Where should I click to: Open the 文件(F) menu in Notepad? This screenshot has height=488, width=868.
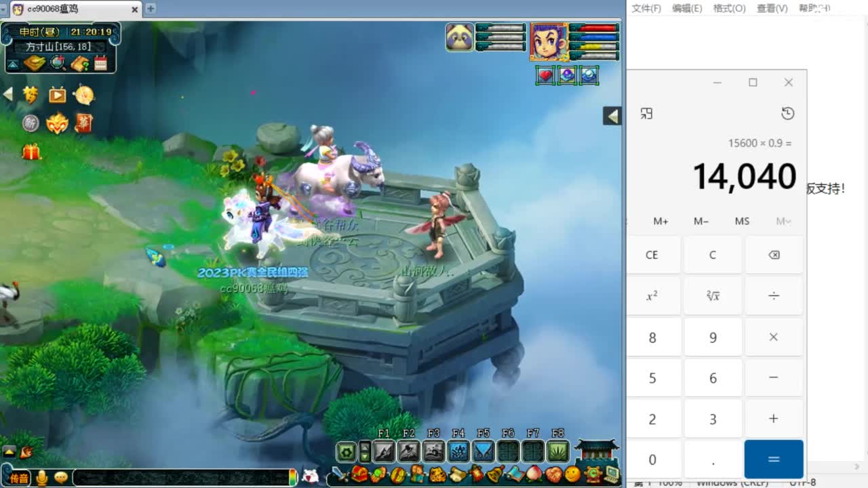[646, 8]
